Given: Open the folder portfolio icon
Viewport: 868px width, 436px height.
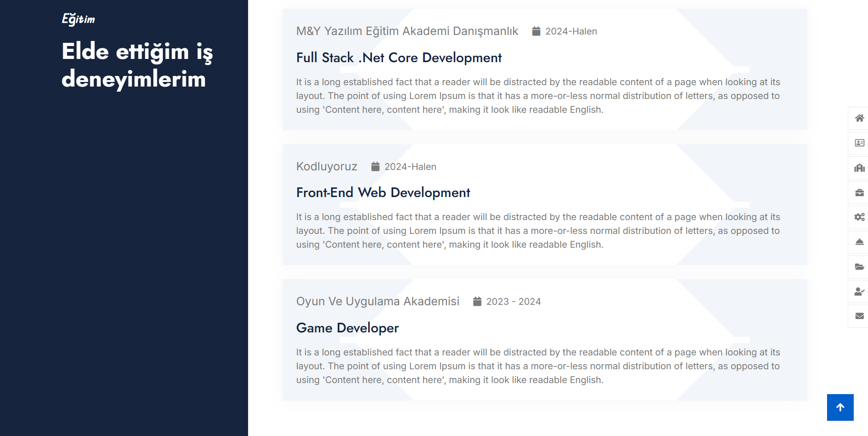Looking at the screenshot, I should [859, 267].
